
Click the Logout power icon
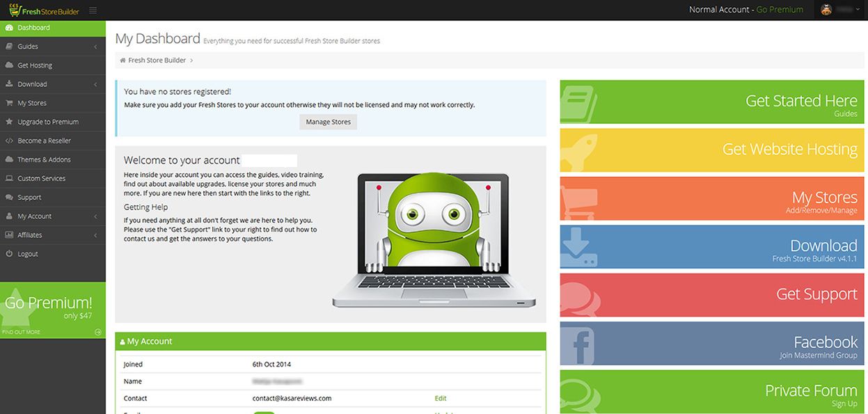point(9,254)
